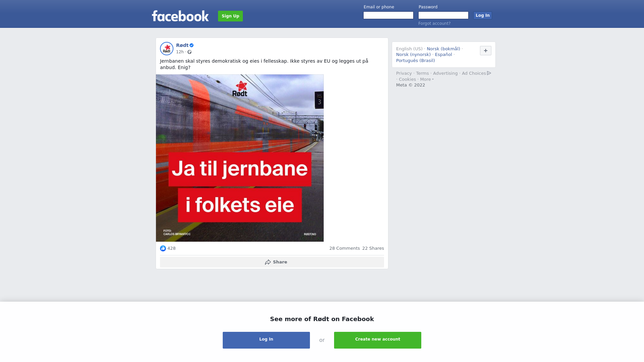Click the Email or phone field
Screen dimensions: 644x362
[x=388, y=15]
